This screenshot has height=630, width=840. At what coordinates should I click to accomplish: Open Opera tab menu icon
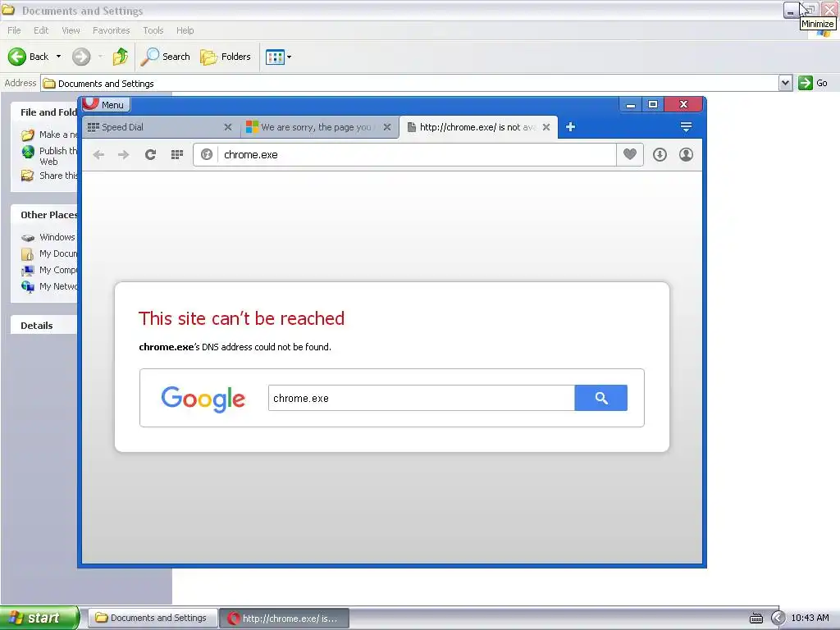(x=686, y=127)
